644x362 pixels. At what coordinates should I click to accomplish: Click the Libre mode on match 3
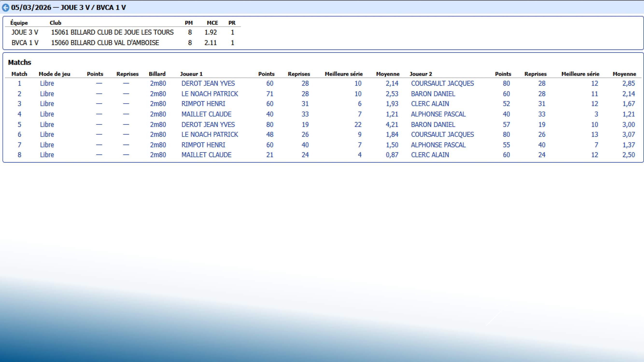click(47, 104)
